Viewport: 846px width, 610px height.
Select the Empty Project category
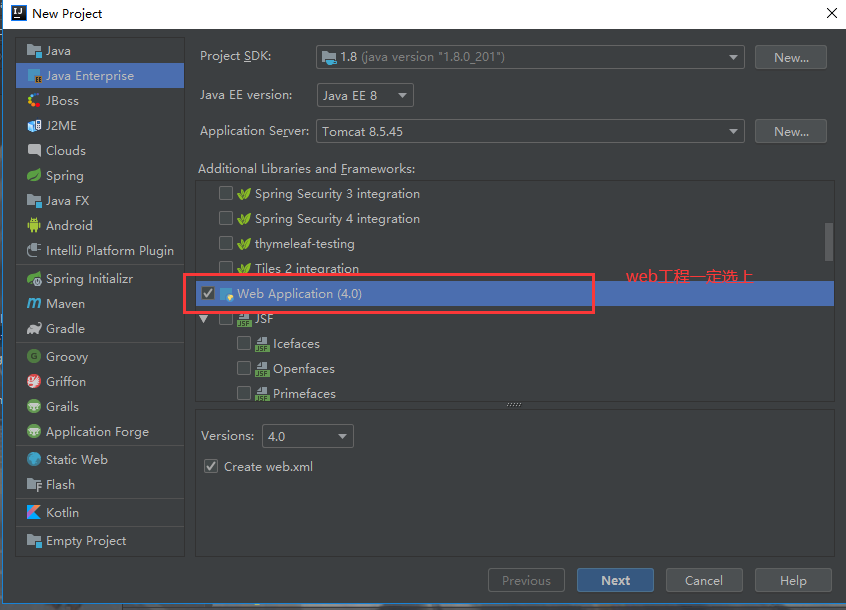[100, 540]
